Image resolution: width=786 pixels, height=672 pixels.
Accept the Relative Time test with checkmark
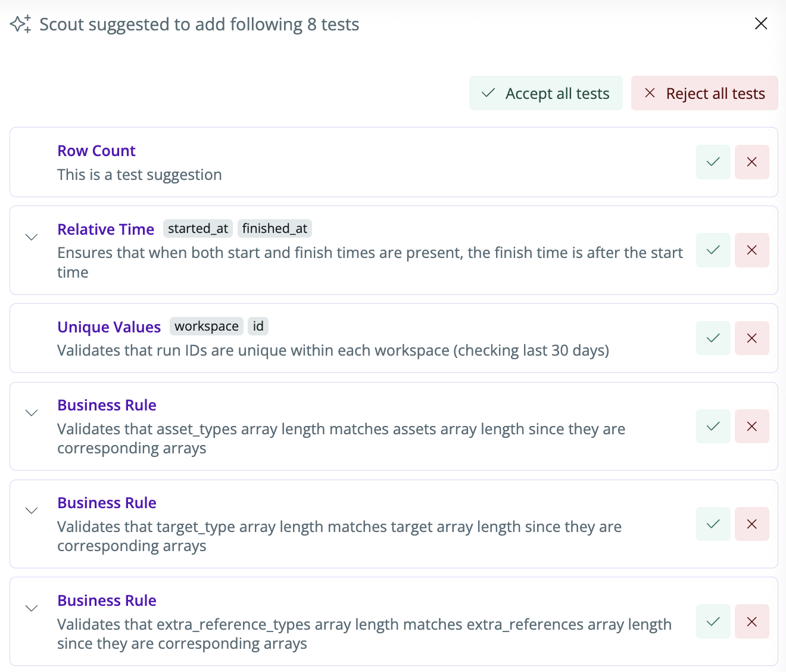coord(713,250)
